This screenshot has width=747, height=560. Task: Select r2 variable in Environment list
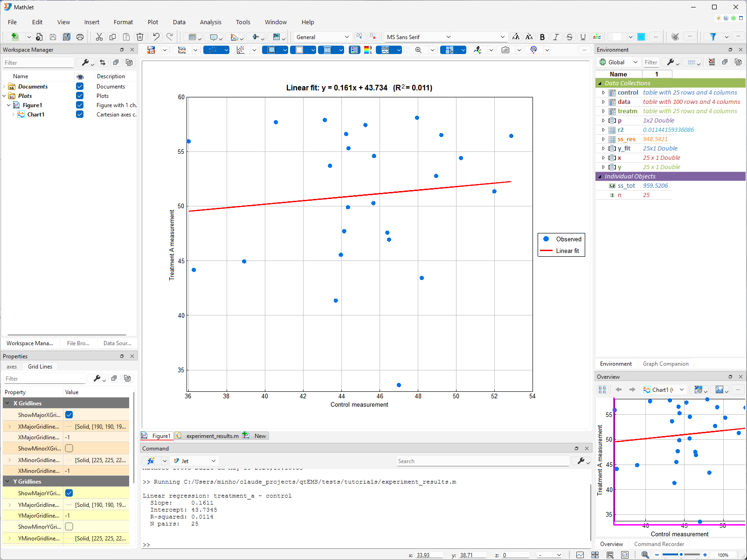(621, 130)
